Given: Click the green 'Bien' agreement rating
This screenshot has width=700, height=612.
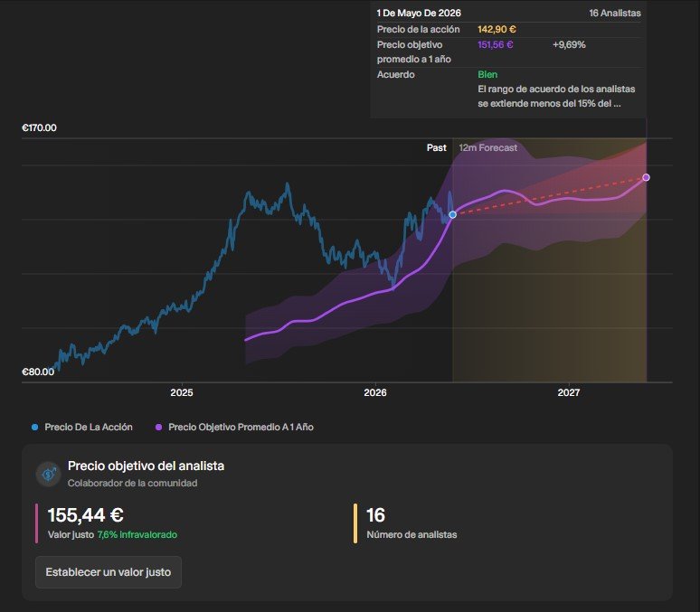Looking at the screenshot, I should [x=487, y=74].
